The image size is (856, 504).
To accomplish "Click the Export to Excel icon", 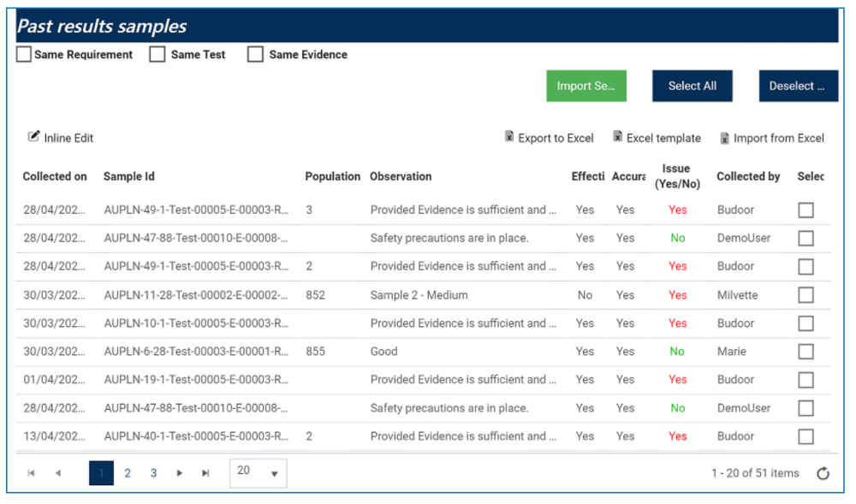I will click(x=508, y=137).
